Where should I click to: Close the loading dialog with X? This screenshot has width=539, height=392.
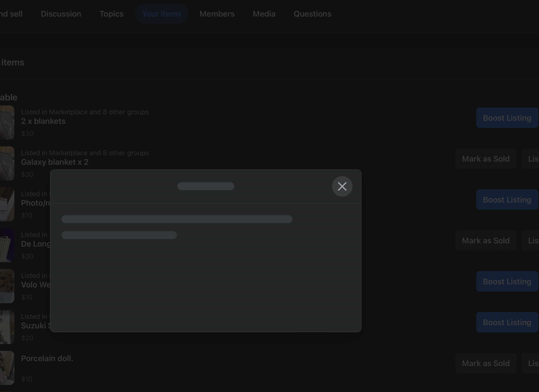(x=342, y=186)
